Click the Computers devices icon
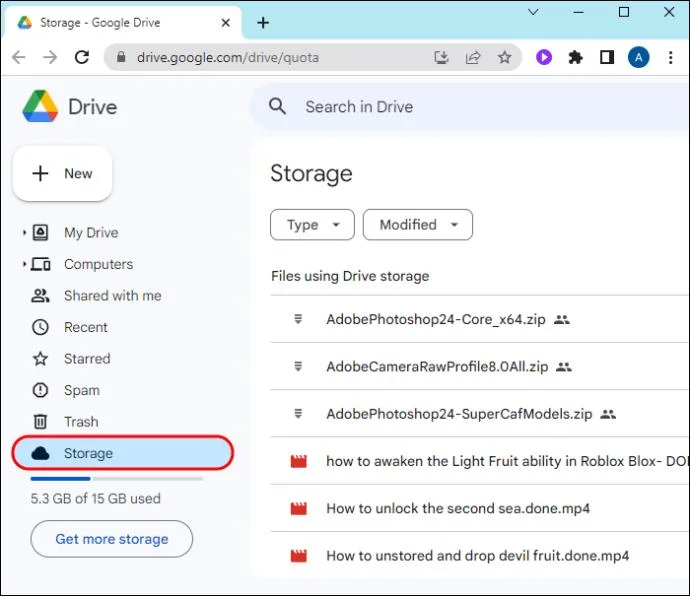 coord(40,264)
